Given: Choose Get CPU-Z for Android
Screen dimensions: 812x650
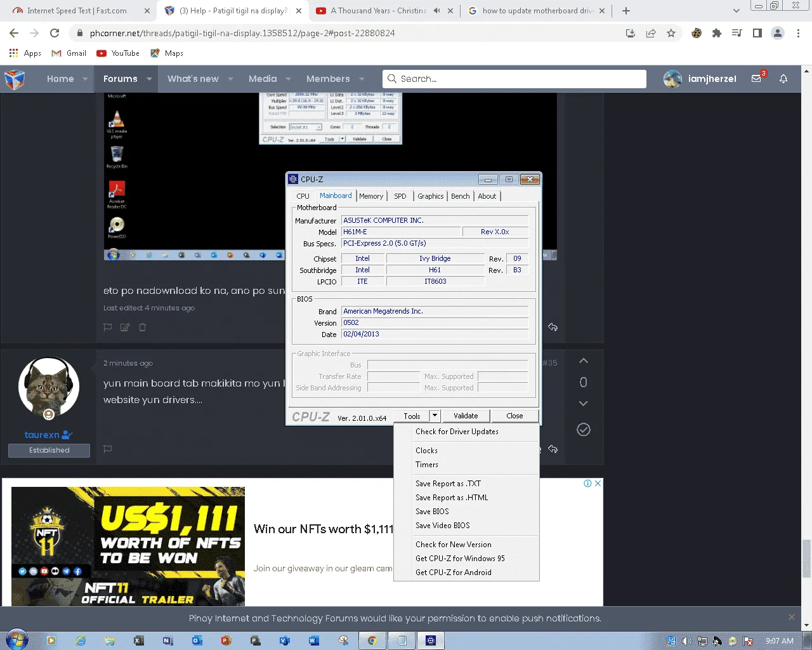Looking at the screenshot, I should pyautogui.click(x=466, y=573).
